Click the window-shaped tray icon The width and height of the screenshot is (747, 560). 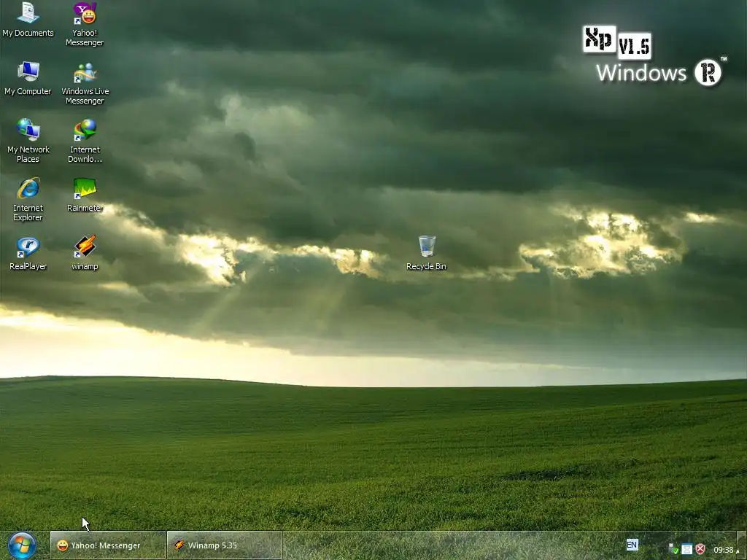pos(686,550)
